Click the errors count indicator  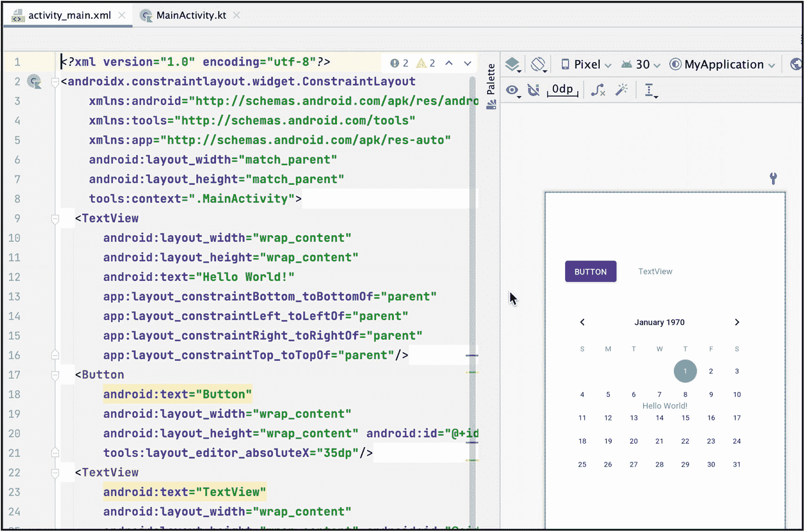pyautogui.click(x=399, y=63)
